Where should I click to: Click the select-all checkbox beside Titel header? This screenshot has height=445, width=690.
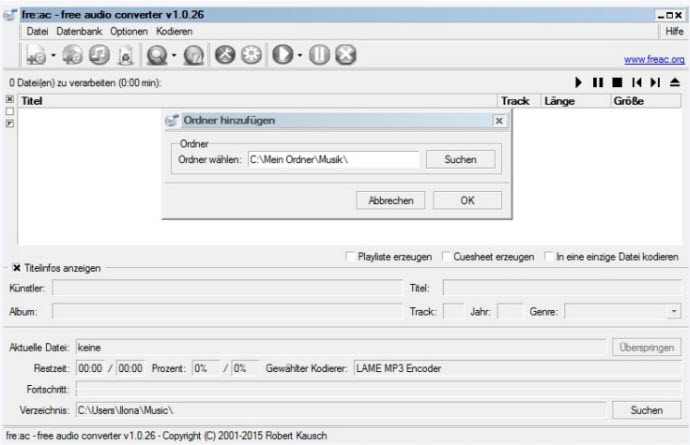(x=10, y=99)
